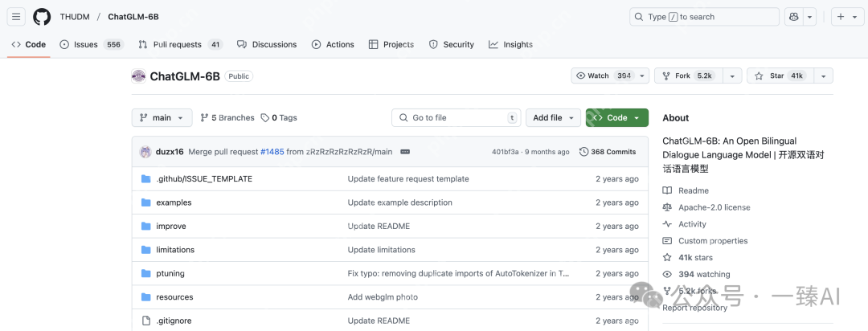The height and width of the screenshot is (331, 868).
Task: Open the Apache-2.0 license link
Action: coord(714,207)
